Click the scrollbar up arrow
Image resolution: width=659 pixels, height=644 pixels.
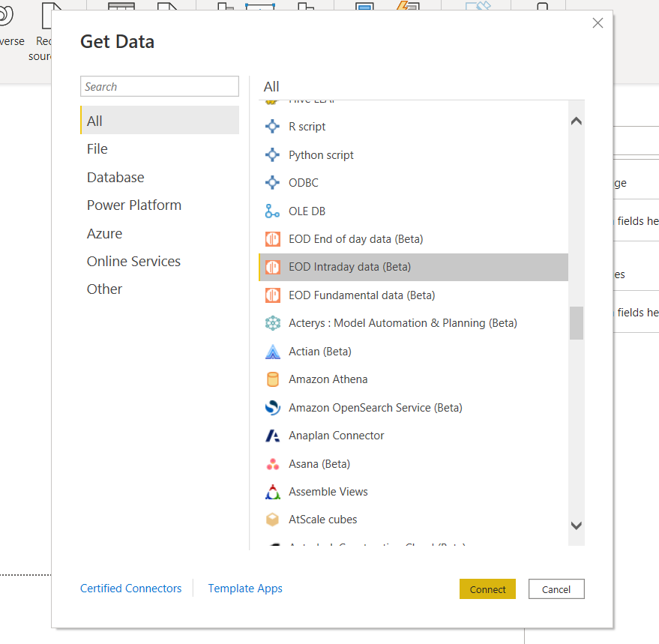point(577,121)
